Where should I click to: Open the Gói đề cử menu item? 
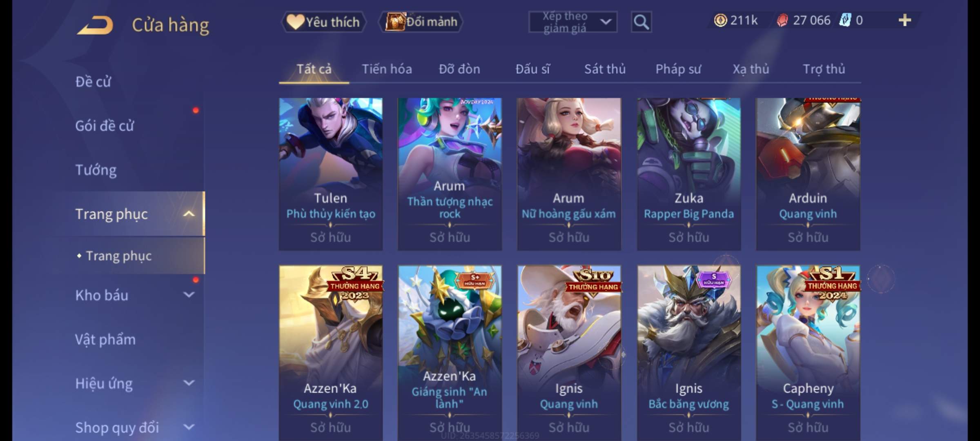pyautogui.click(x=104, y=125)
